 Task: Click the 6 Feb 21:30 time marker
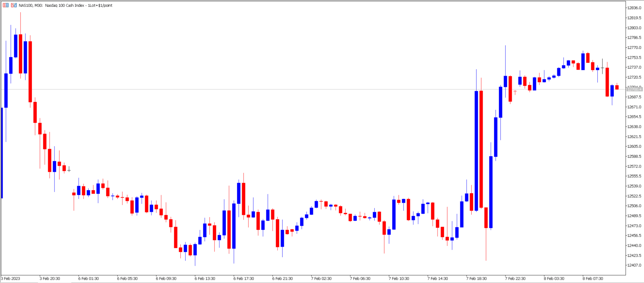283,278
